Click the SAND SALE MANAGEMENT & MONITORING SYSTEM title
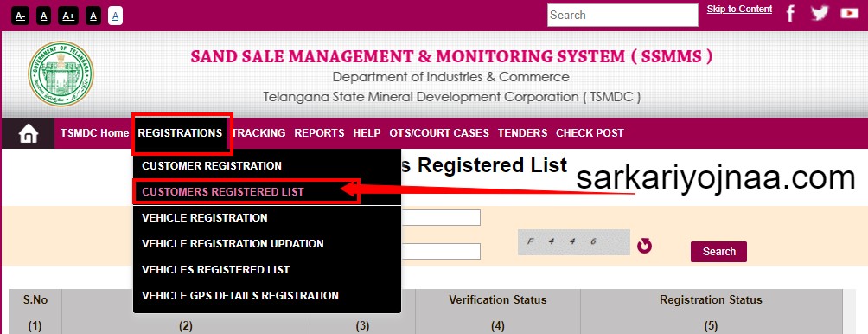 point(451,56)
